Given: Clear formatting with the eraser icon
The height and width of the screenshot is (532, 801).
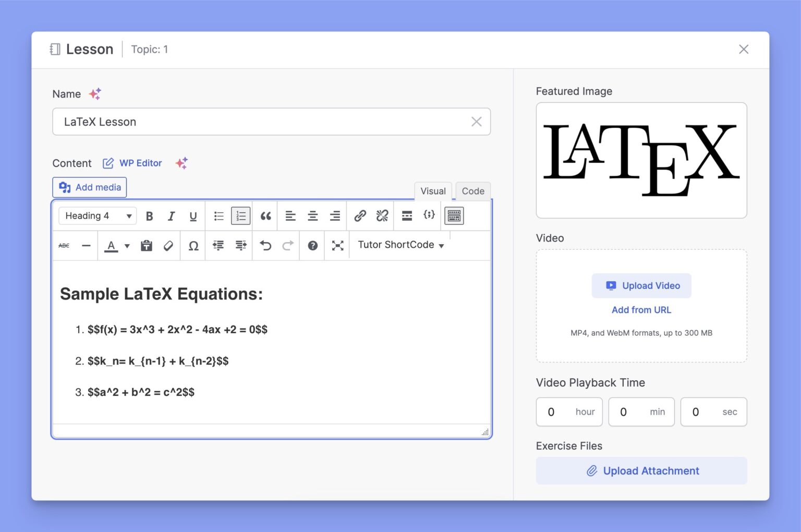Looking at the screenshot, I should pyautogui.click(x=168, y=245).
